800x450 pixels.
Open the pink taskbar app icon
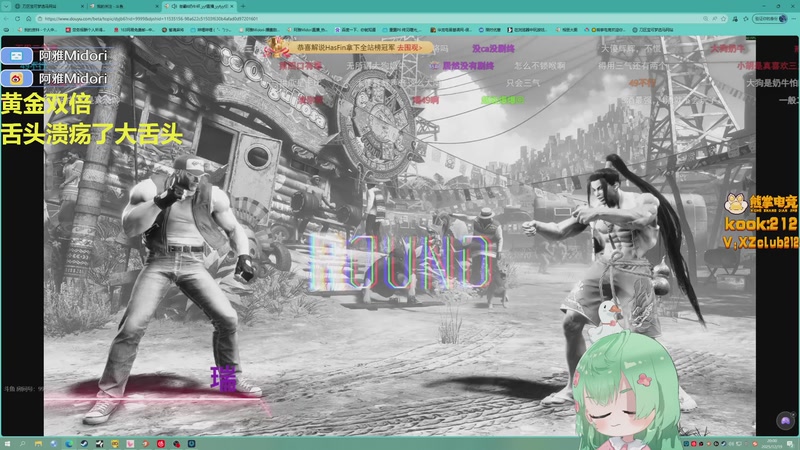[130, 444]
